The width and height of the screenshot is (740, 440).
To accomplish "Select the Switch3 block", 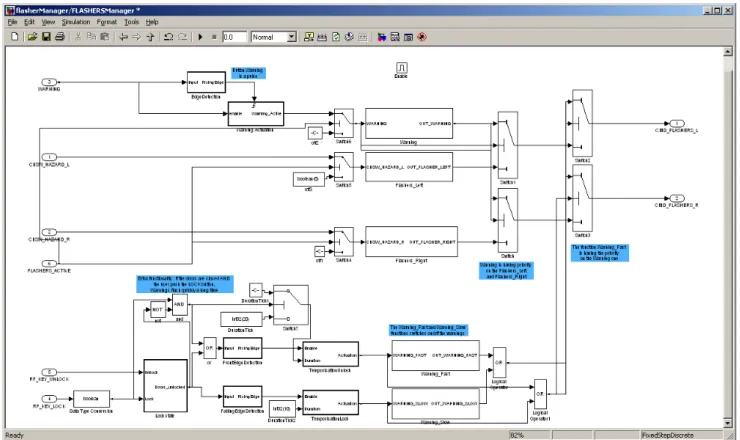I will point(582,198).
